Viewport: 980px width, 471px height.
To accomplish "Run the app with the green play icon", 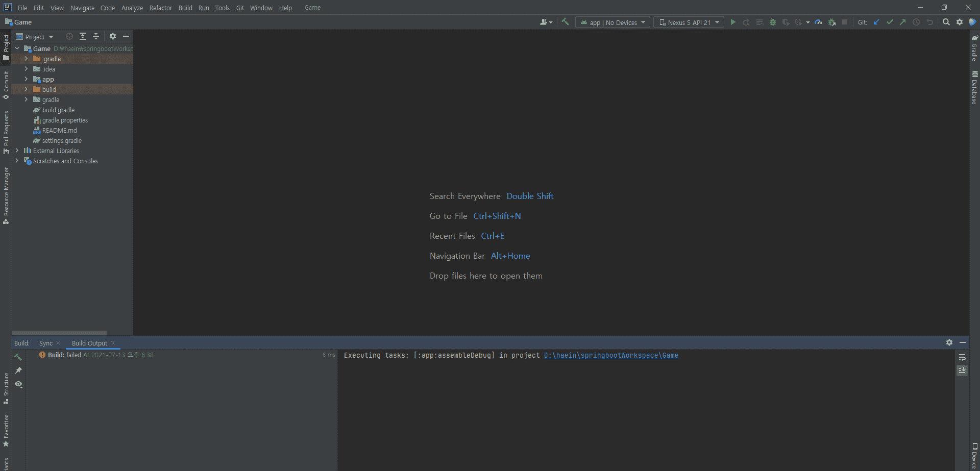I will 733,22.
